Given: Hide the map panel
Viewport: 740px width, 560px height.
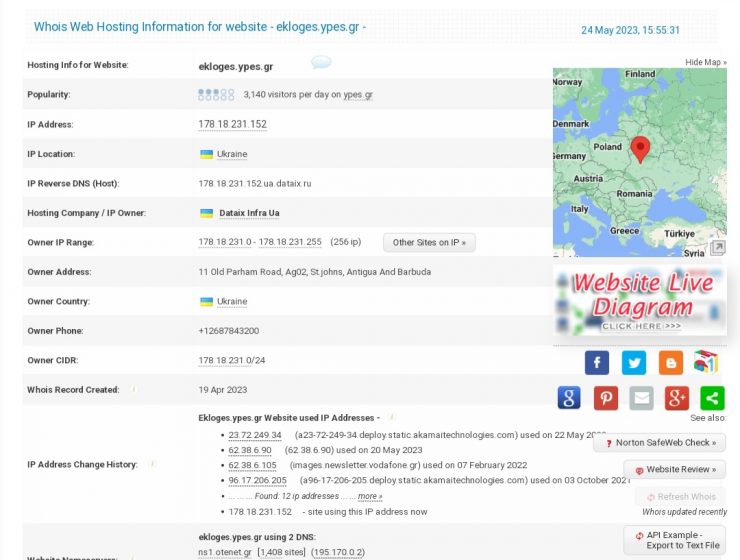Looking at the screenshot, I should [705, 62].
